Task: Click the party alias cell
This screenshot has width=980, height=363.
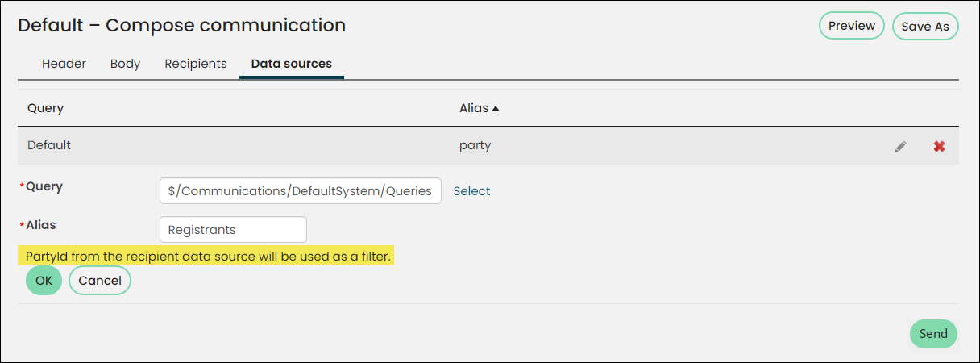Action: [x=475, y=146]
